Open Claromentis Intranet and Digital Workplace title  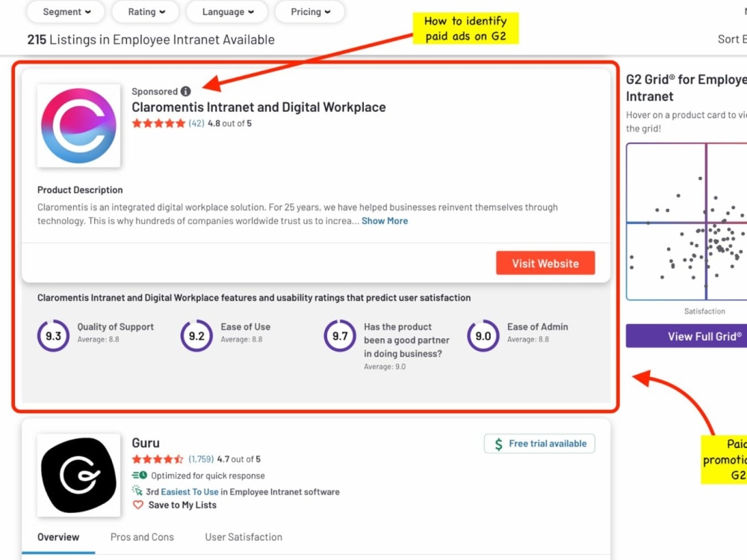click(258, 107)
